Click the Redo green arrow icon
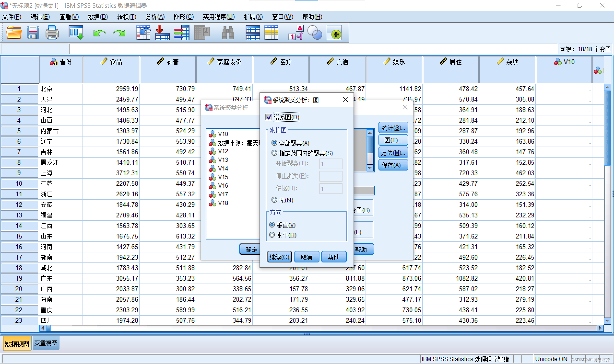Screen dimensions: 614x364 tap(119, 33)
